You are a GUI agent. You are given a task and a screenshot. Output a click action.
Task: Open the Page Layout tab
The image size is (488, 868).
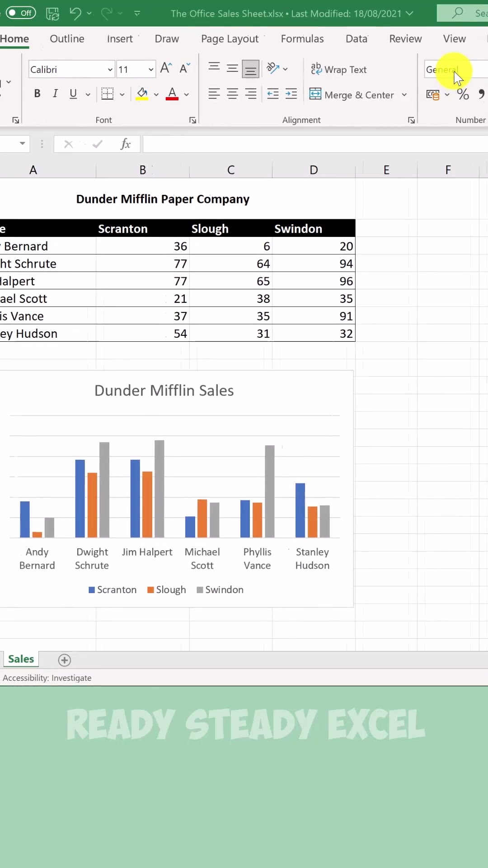tap(230, 39)
